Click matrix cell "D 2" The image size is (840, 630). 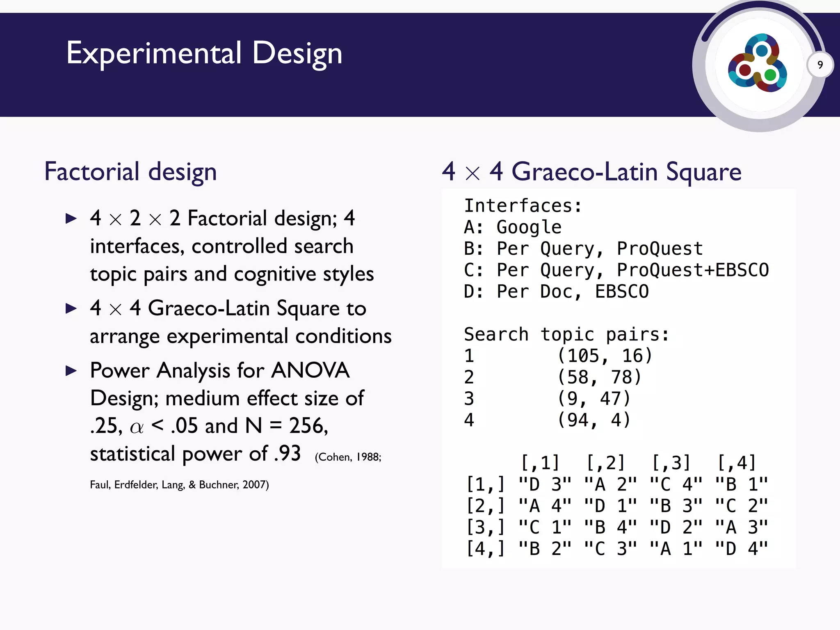pos(676,527)
